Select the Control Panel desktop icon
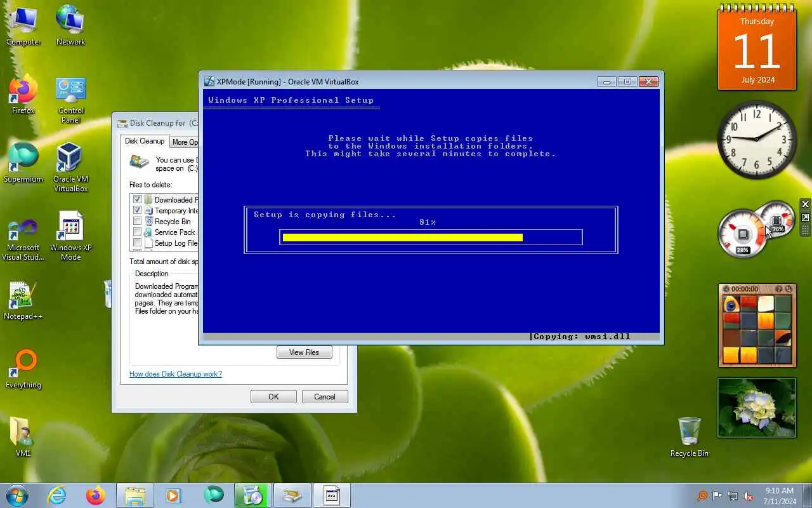The height and width of the screenshot is (508, 812). pyautogui.click(x=71, y=100)
